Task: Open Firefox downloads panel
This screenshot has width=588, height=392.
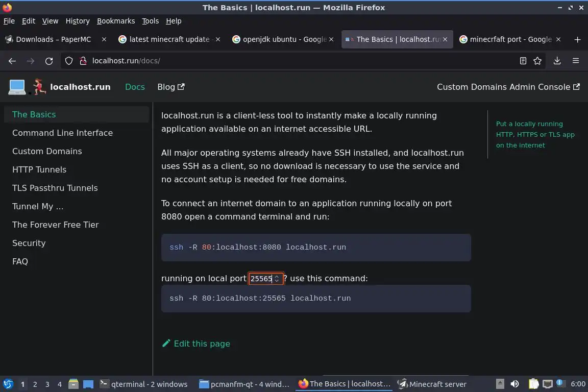Action: (x=557, y=61)
